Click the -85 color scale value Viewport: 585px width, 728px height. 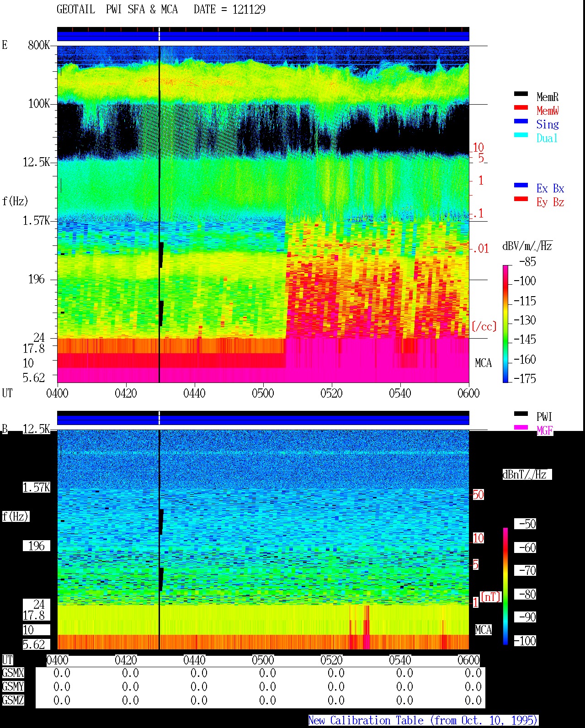click(x=527, y=262)
